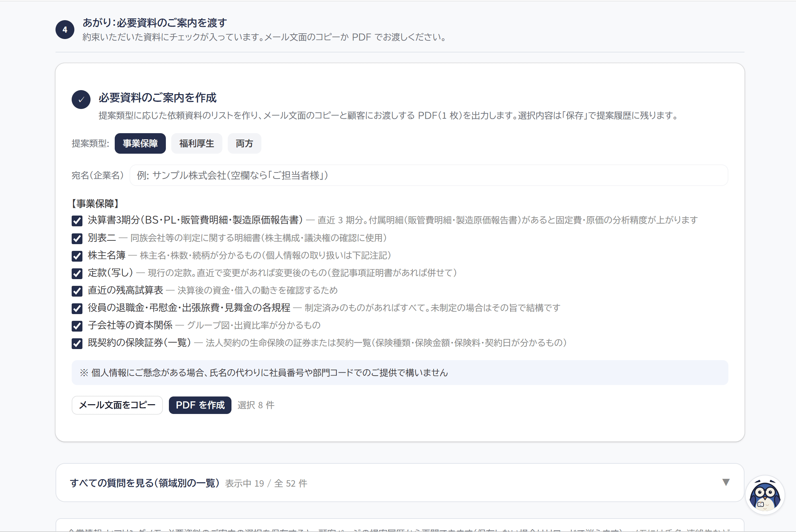The height and width of the screenshot is (532, 796).
Task: Click PDF を作成 button
Action: [200, 405]
